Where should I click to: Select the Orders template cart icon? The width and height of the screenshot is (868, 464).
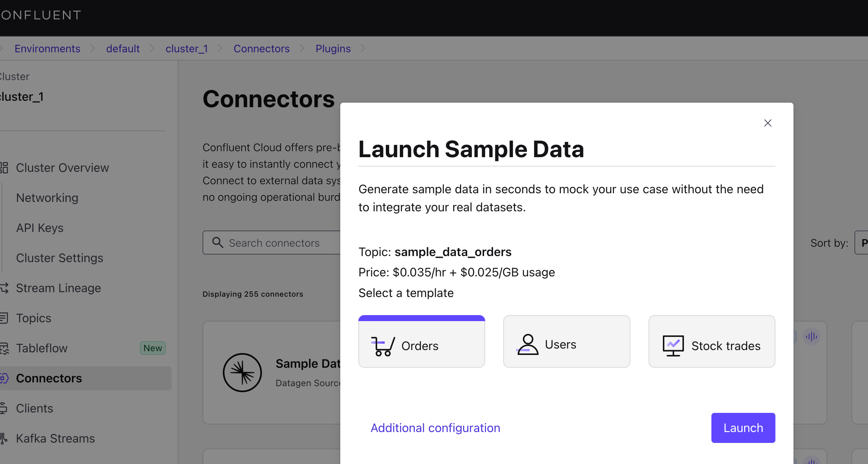pyautogui.click(x=383, y=346)
